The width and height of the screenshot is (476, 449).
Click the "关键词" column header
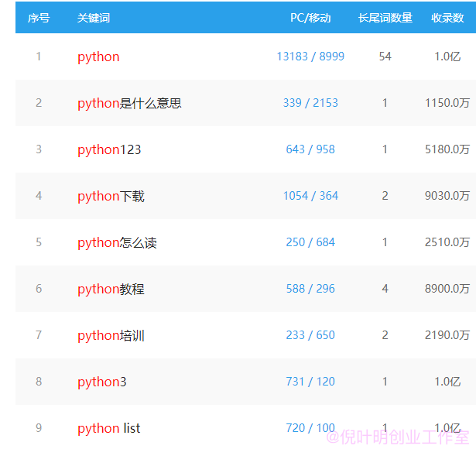[x=94, y=18]
